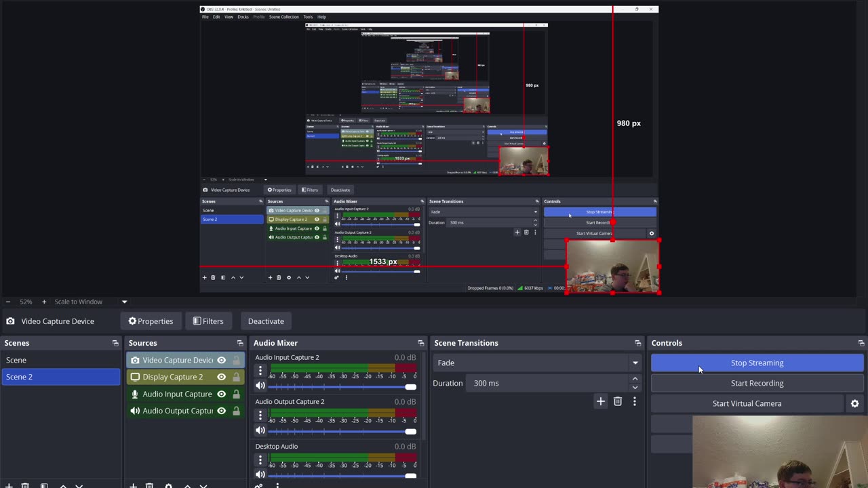Click the 52% preview zoom value
Viewport: 868px width, 488px height.
coord(26,302)
